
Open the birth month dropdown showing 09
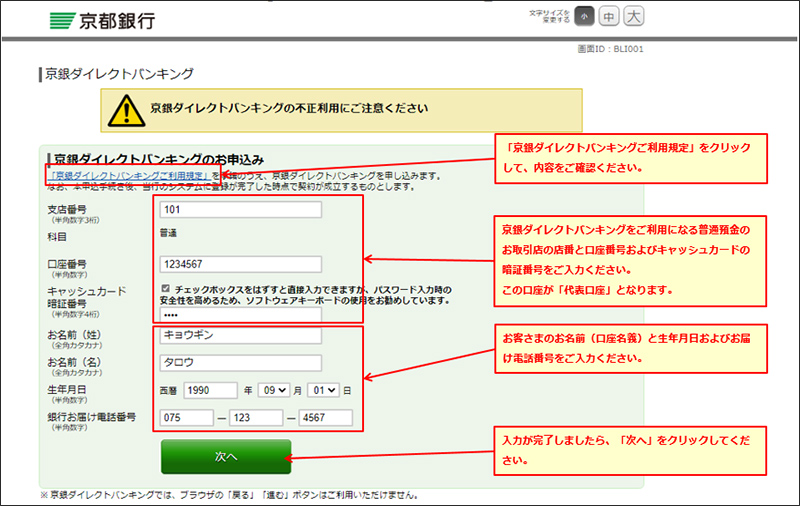(x=274, y=390)
